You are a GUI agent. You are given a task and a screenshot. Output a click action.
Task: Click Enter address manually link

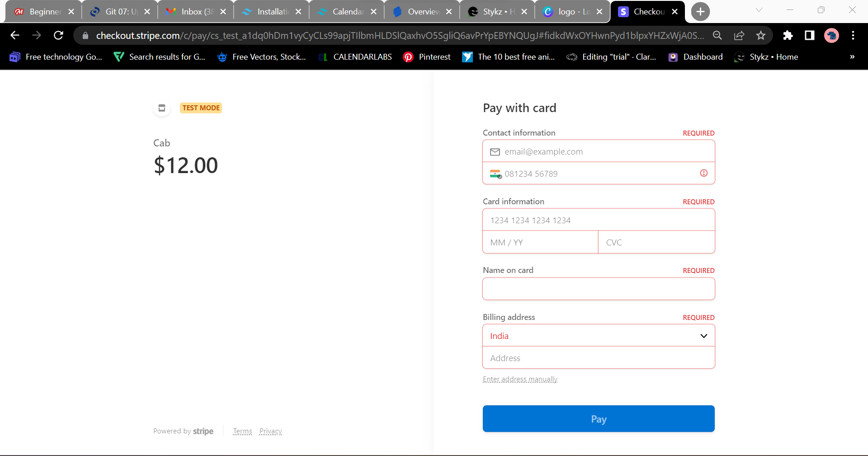point(520,379)
